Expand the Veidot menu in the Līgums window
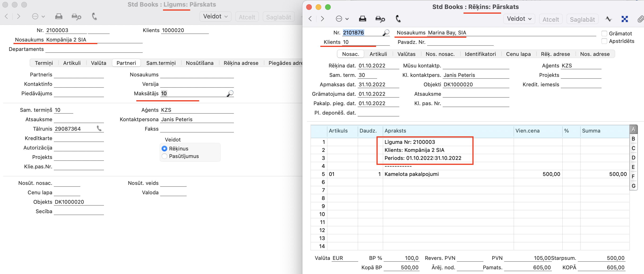Image resolution: width=644 pixels, height=274 pixels. (x=215, y=17)
